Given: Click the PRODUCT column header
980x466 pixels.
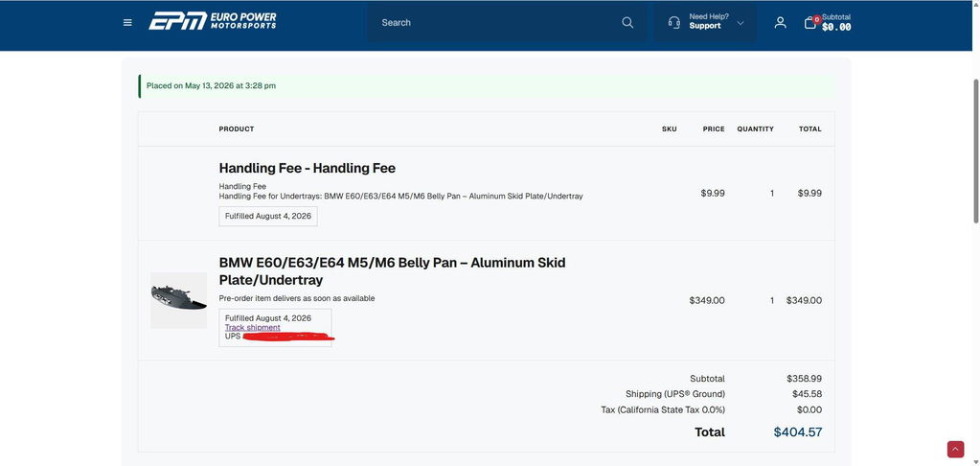Looking at the screenshot, I should tap(237, 128).
